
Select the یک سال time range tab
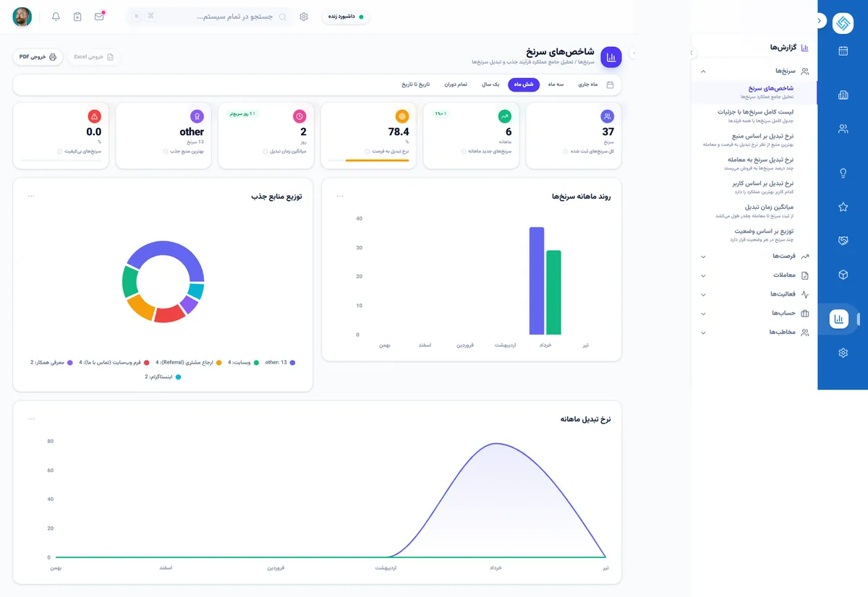(x=491, y=85)
